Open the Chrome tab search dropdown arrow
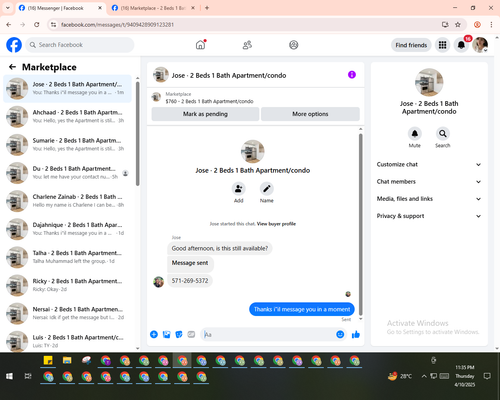 tap(8, 8)
